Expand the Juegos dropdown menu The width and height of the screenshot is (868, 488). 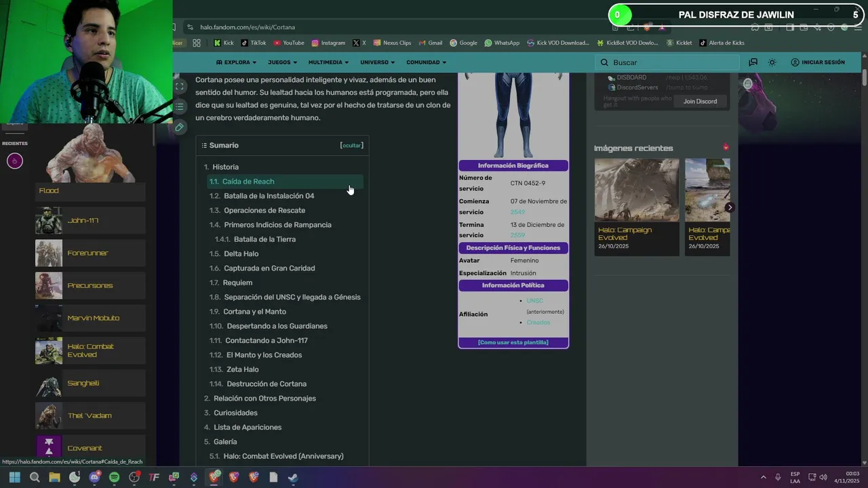pos(283,62)
